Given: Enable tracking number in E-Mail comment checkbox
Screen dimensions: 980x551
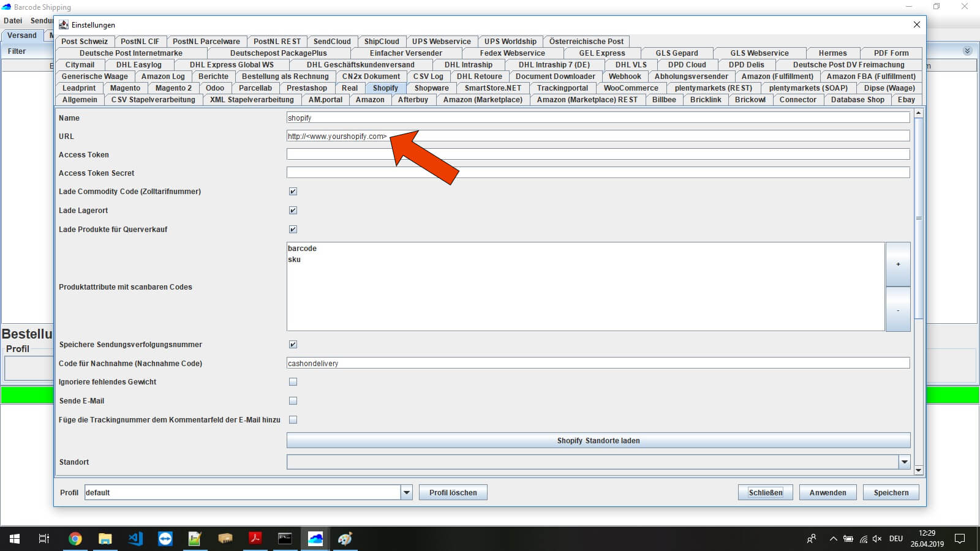Looking at the screenshot, I should pyautogui.click(x=293, y=420).
